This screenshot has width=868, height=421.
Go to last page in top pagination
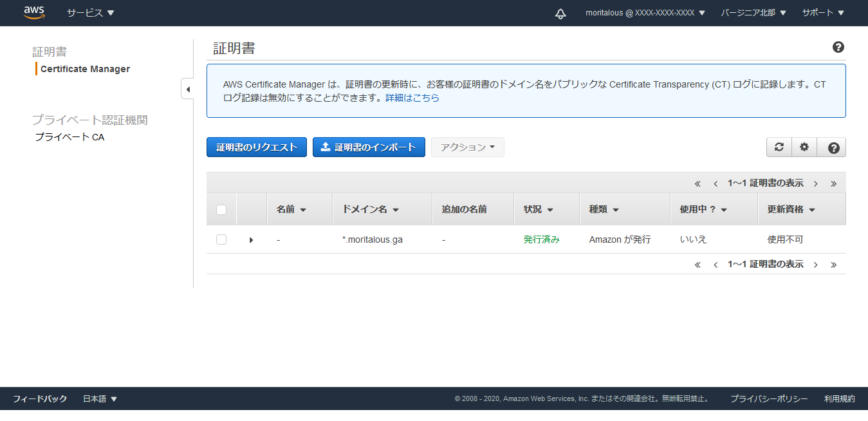833,183
